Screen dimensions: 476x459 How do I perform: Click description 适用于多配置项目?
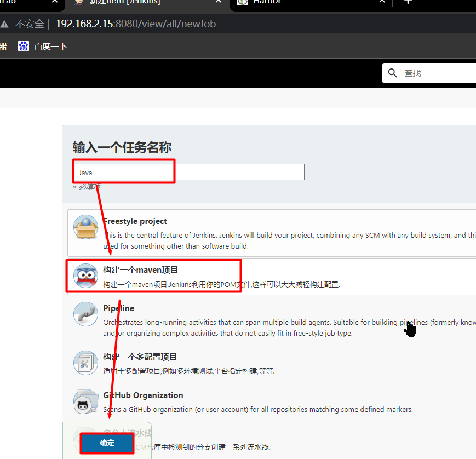(x=189, y=371)
